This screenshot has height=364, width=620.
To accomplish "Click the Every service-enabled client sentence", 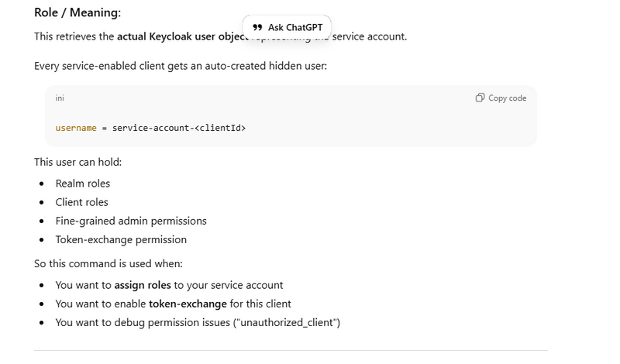I will tap(181, 66).
